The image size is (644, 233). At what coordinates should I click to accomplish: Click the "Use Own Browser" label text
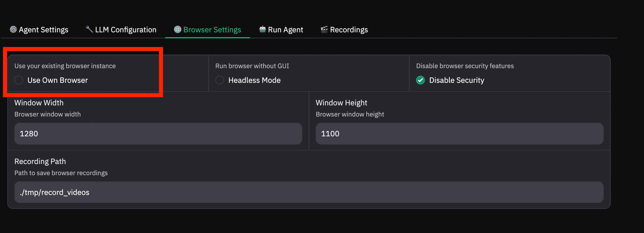[x=58, y=80]
